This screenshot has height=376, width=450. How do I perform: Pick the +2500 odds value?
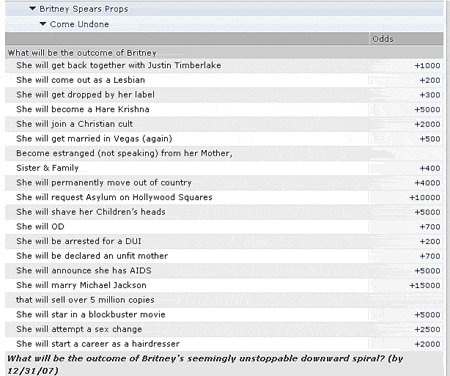[427, 330]
